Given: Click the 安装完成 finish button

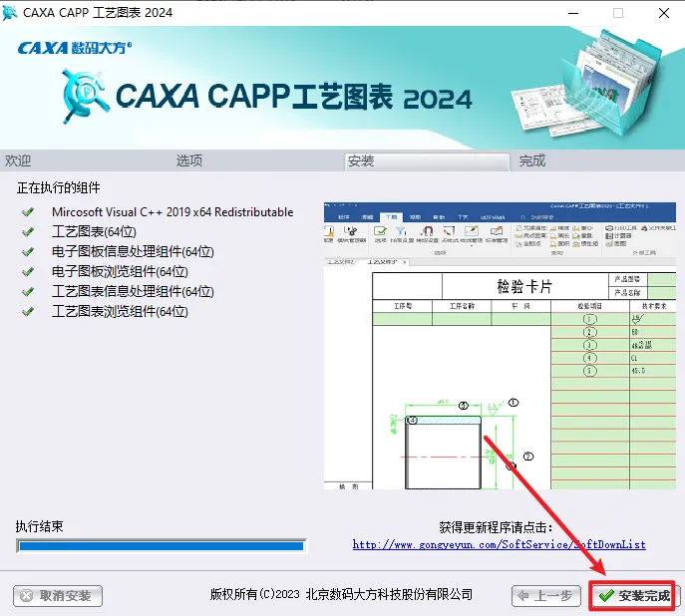Looking at the screenshot, I should (634, 596).
